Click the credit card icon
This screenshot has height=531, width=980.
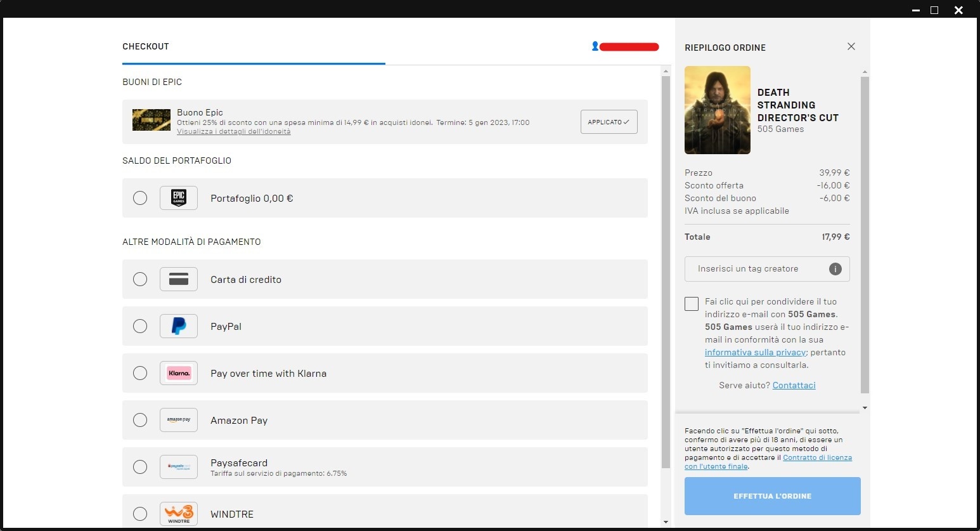coord(179,279)
